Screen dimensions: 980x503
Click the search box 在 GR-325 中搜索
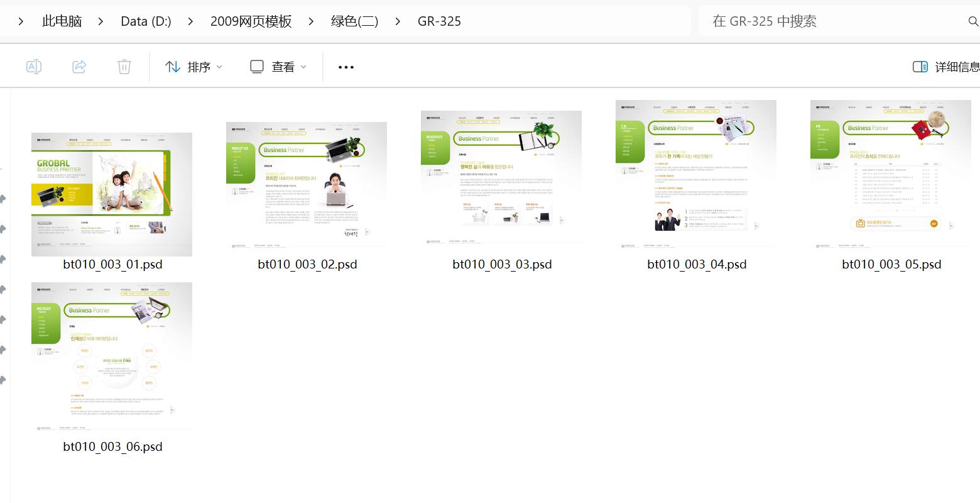point(829,21)
